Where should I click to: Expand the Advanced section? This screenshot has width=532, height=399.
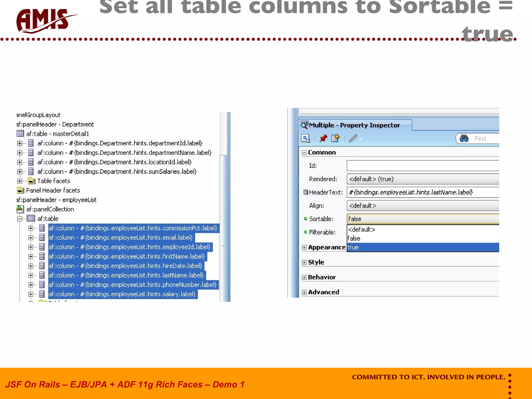coord(304,292)
